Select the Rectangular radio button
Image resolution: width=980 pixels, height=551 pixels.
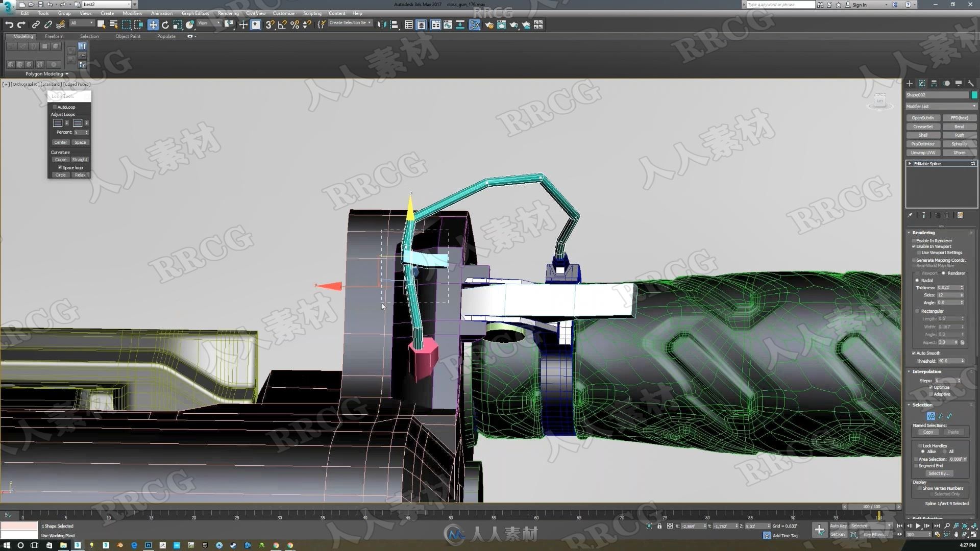click(917, 311)
